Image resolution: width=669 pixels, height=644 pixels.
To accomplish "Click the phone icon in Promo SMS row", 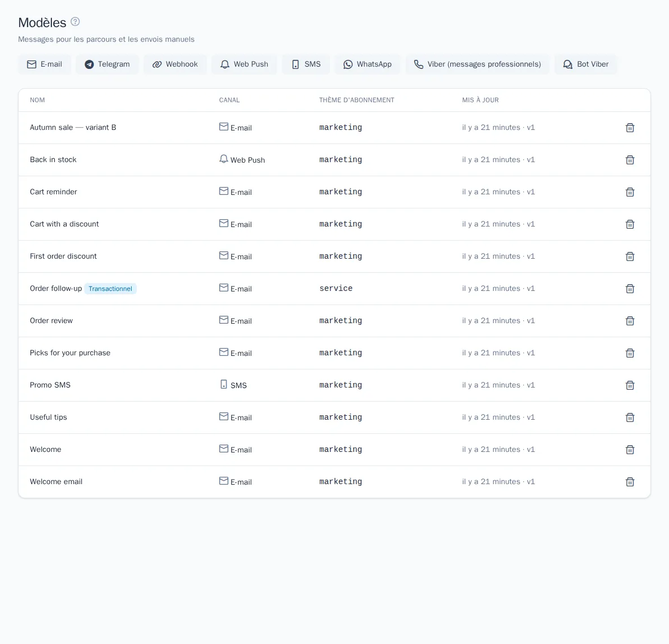I will [x=224, y=384].
